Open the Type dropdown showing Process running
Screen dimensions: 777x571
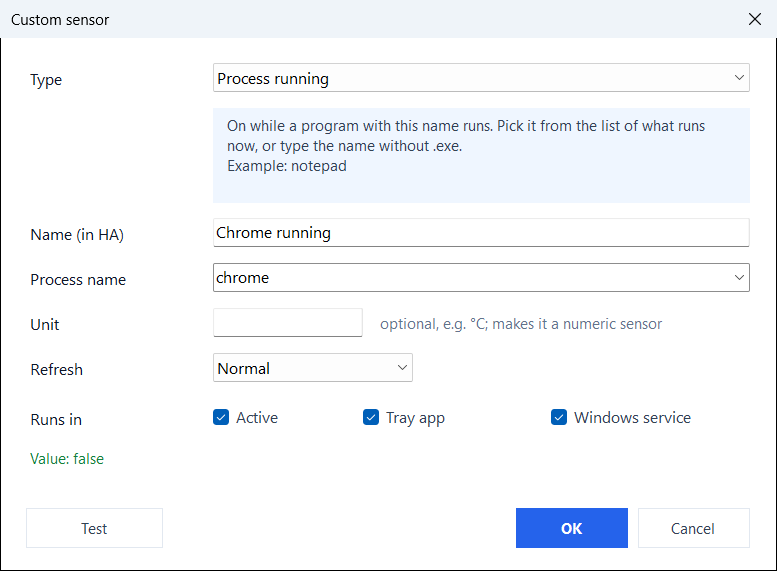pyautogui.click(x=481, y=78)
